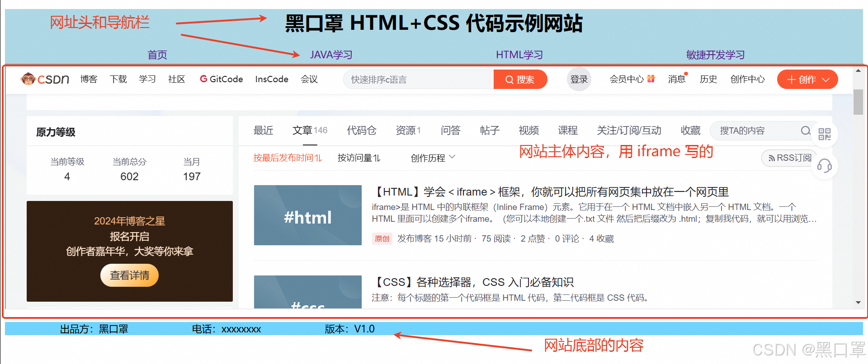Sort by 按访问量
The image size is (868, 364).
coord(359,158)
